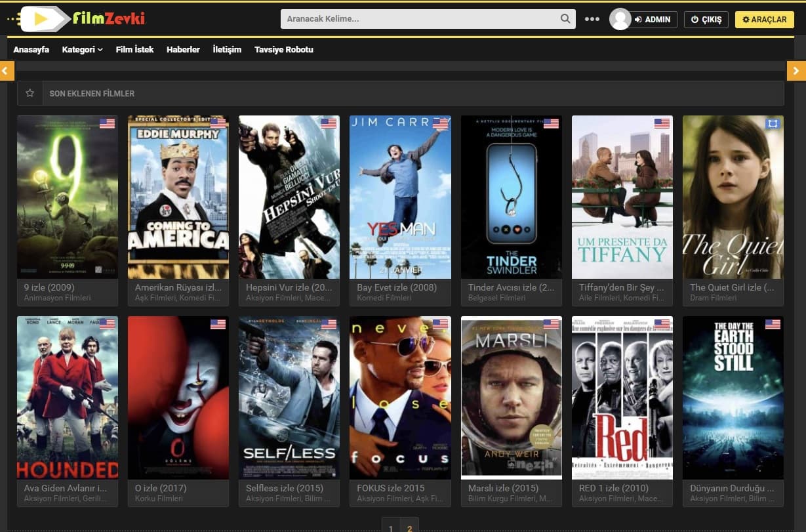The image size is (806, 532).
Task: Click the orange left arrow on page edge
Action: tap(7, 71)
